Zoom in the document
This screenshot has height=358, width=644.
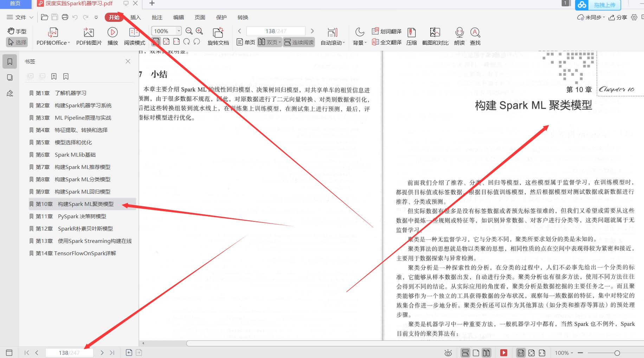199,31
